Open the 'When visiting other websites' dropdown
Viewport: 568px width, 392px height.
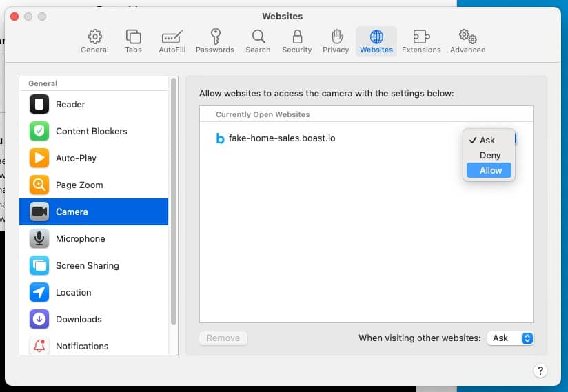pos(510,338)
